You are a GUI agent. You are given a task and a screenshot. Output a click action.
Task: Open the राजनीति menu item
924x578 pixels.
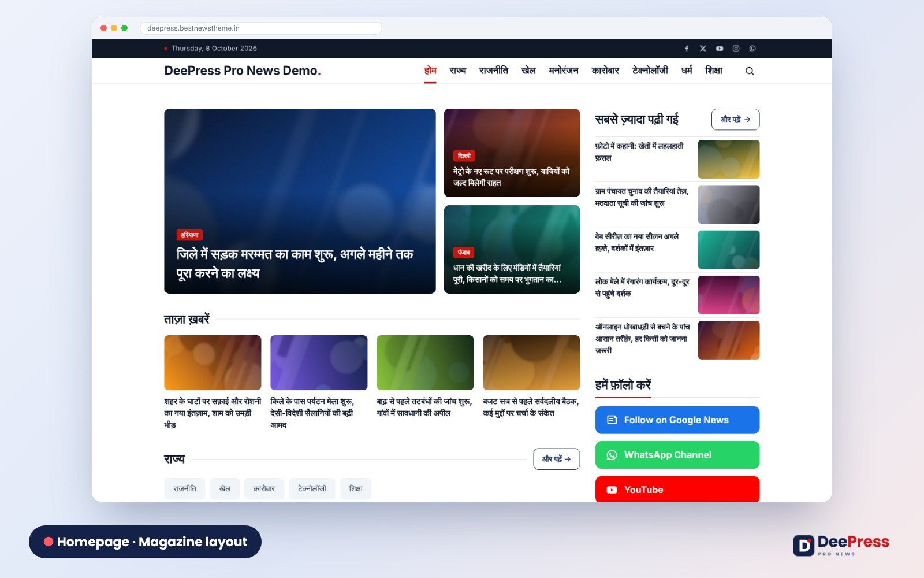pyautogui.click(x=494, y=71)
